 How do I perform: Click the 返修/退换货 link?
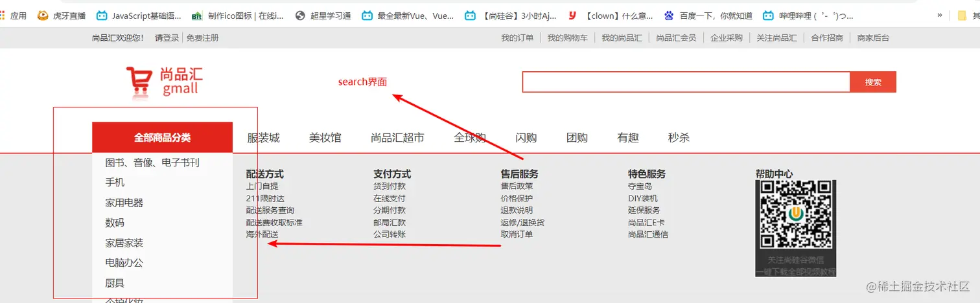coord(522,223)
